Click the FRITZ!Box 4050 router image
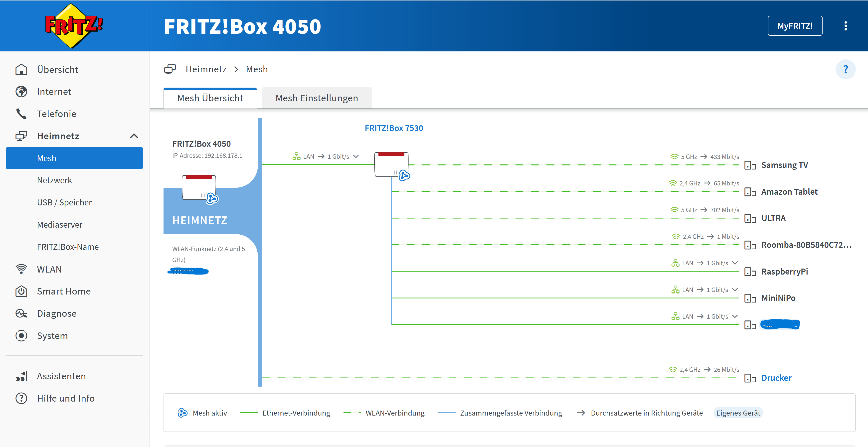This screenshot has width=868, height=447. tap(199, 188)
